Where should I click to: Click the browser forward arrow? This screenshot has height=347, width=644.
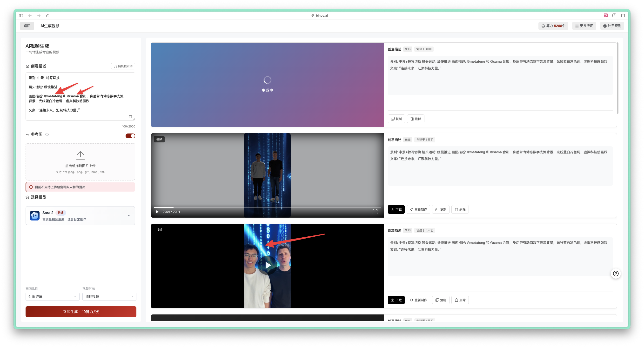coord(39,15)
